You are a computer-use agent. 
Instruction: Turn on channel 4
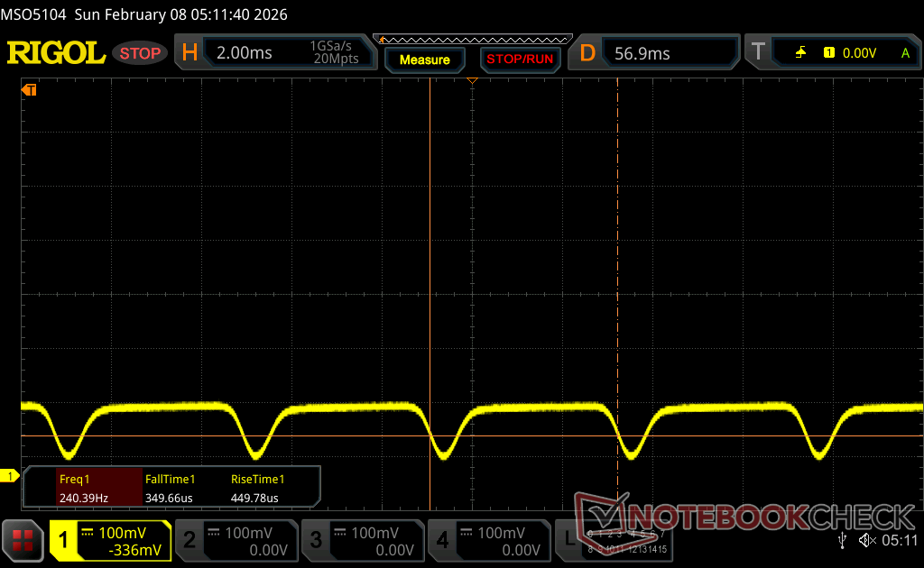pos(488,540)
